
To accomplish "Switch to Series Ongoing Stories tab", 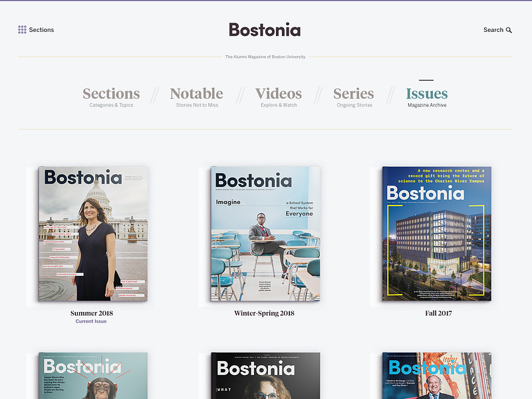I will tap(354, 97).
